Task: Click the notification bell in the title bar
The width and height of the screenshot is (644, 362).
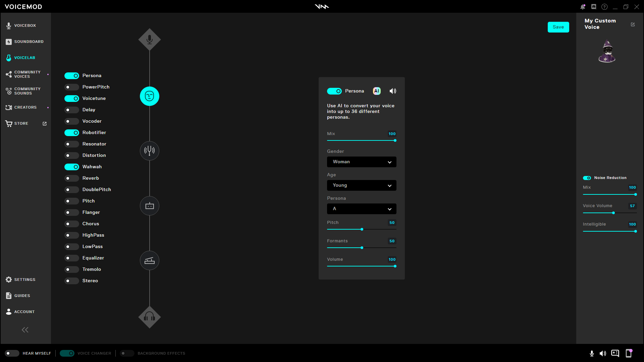Action: [583, 6]
